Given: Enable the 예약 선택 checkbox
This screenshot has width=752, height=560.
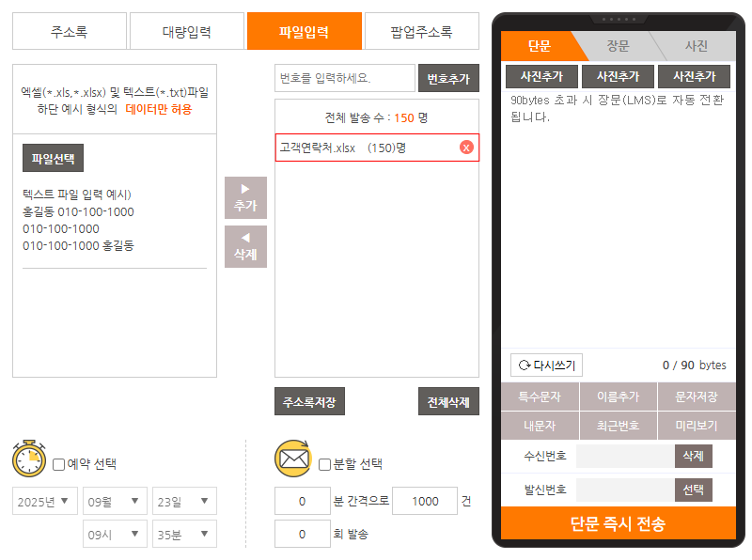Looking at the screenshot, I should click(x=58, y=464).
